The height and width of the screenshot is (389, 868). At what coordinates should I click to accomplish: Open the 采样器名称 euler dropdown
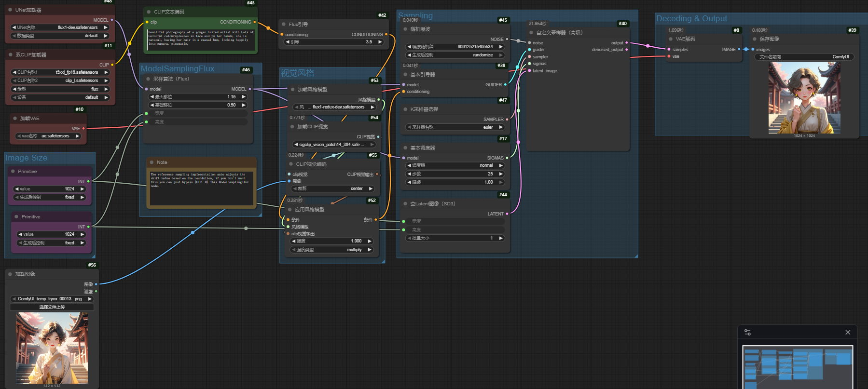pos(455,127)
